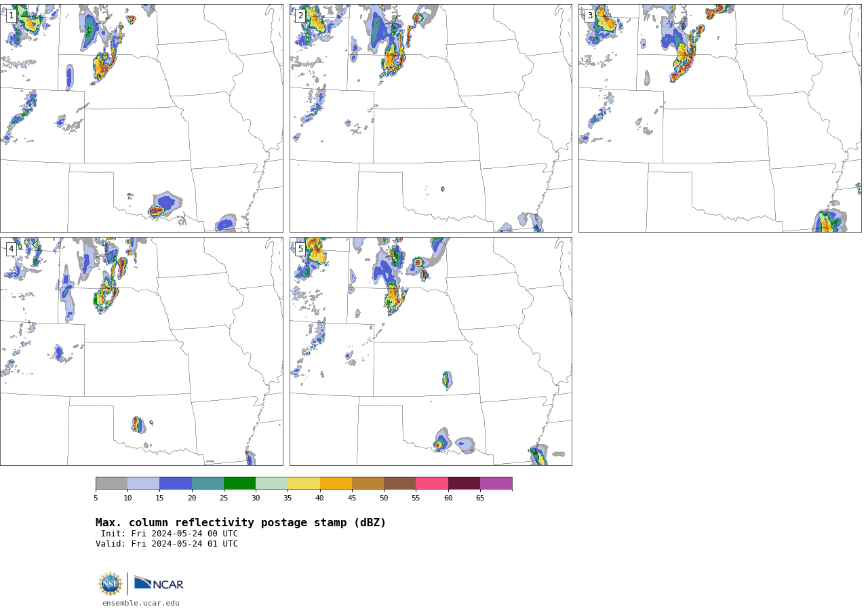The width and height of the screenshot is (868, 611).
Task: Open ensemble member 1 reflectivity map
Action: point(141,119)
